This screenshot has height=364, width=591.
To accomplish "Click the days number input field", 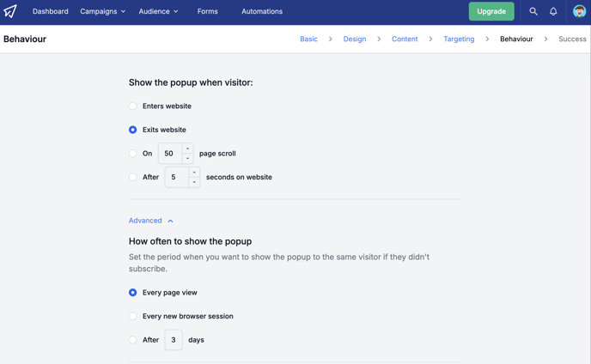I will tap(174, 340).
